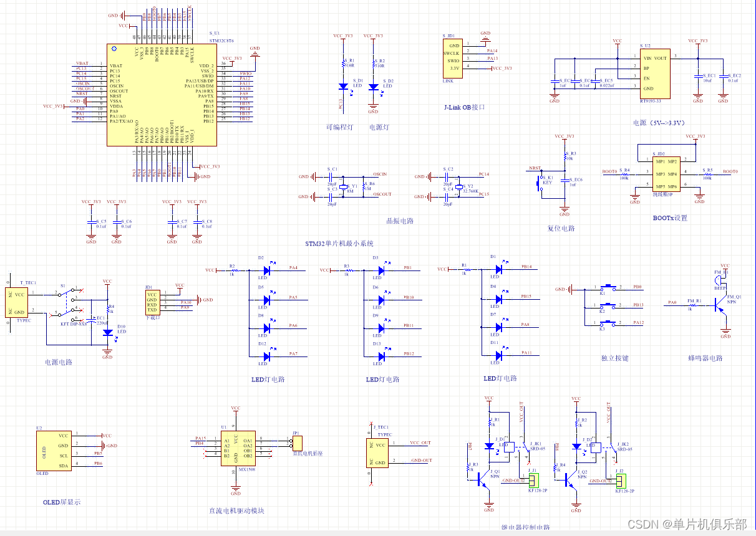Select the OLED module block U2
This screenshot has height=536, width=756.
point(52,451)
